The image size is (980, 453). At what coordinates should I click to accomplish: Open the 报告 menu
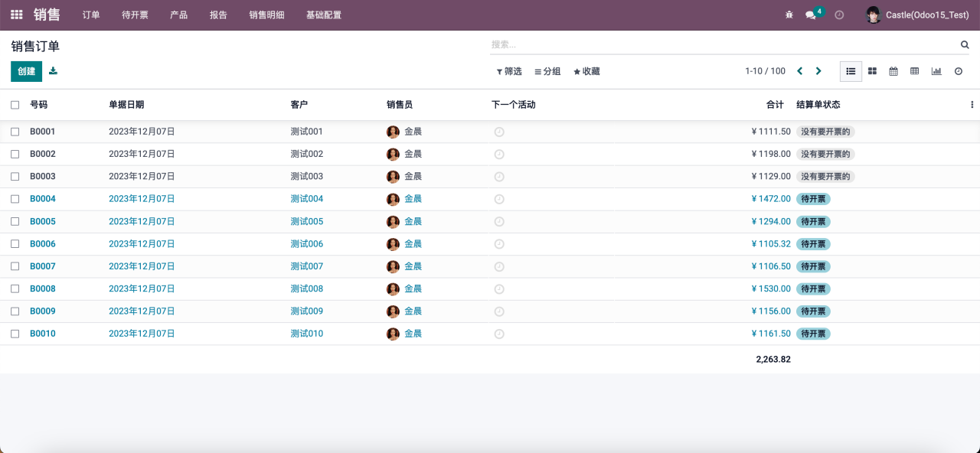tap(218, 15)
